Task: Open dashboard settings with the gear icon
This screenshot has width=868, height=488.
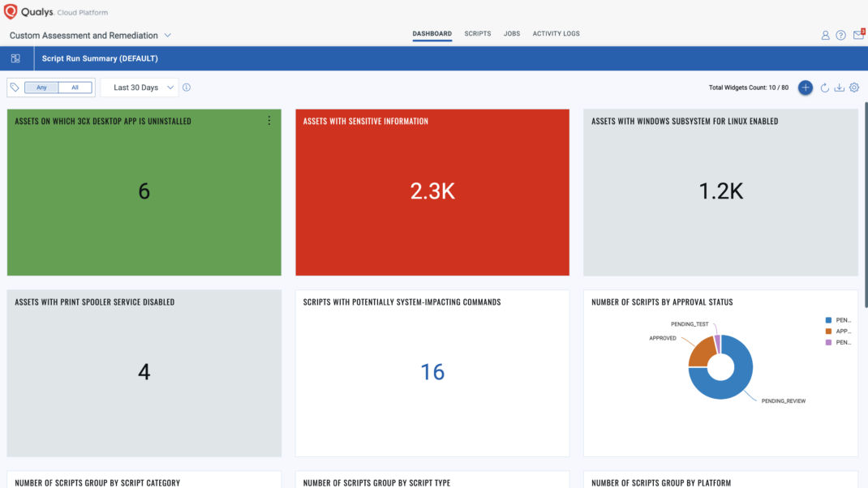Action: [854, 88]
